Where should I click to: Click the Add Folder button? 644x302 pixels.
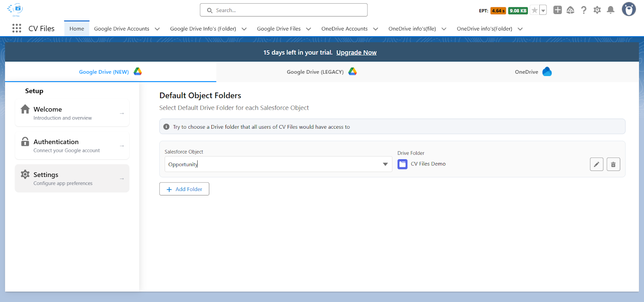point(184,189)
